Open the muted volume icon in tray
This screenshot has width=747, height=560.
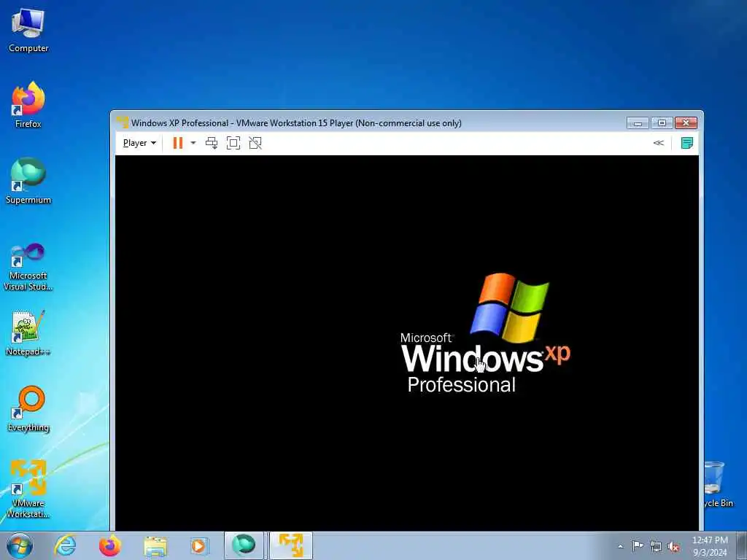click(x=673, y=546)
